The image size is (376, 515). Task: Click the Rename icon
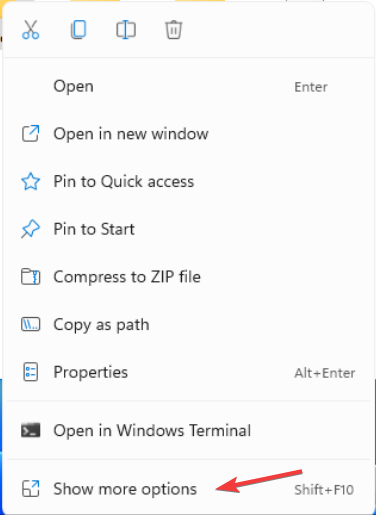point(126,30)
